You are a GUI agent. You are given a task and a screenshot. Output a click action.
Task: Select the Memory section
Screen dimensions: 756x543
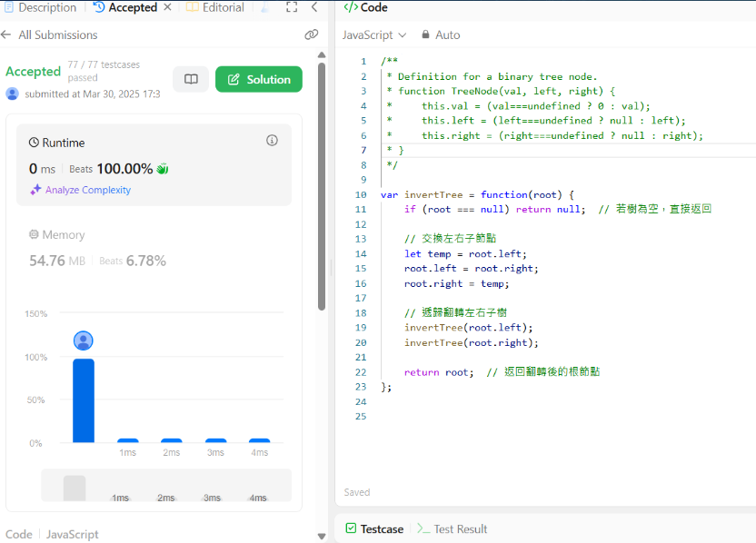pos(154,248)
